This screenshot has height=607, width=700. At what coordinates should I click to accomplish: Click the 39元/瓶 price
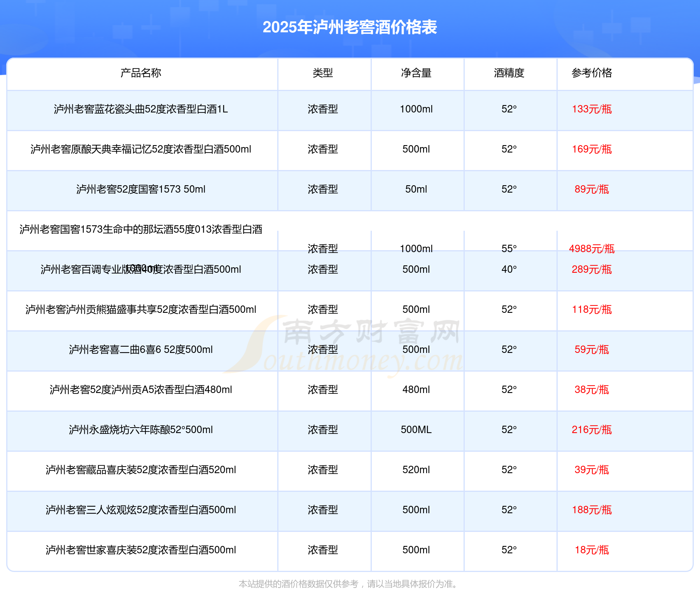[x=592, y=470]
